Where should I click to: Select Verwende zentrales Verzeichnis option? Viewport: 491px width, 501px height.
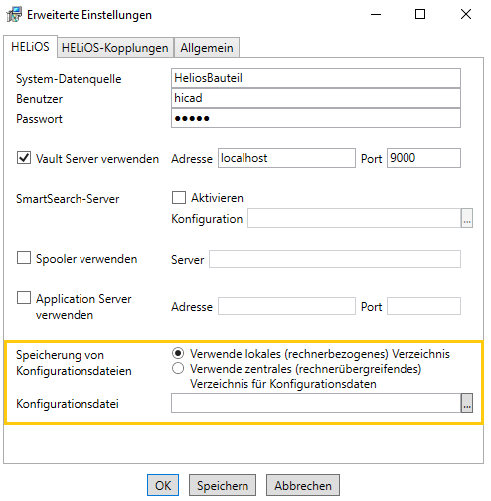pos(178,368)
